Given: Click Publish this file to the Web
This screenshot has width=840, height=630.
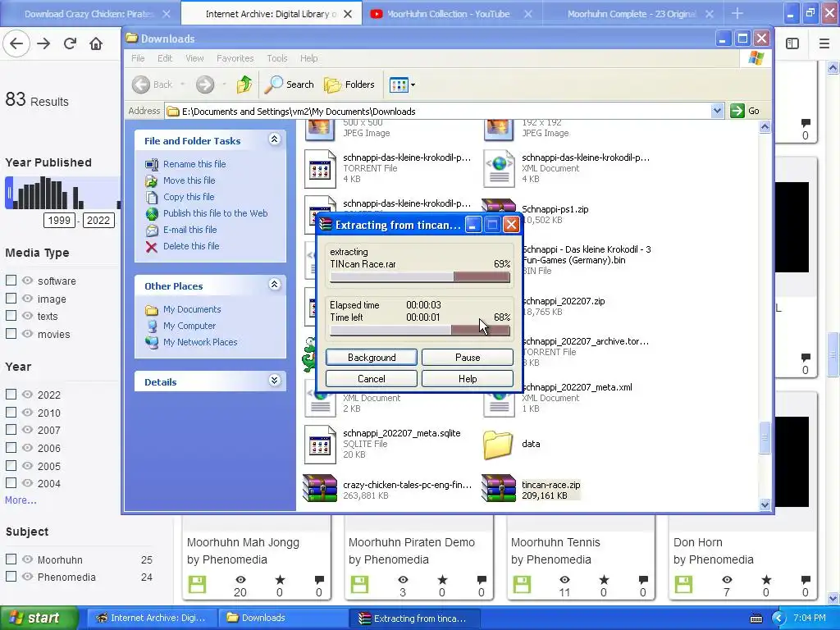Looking at the screenshot, I should (216, 213).
